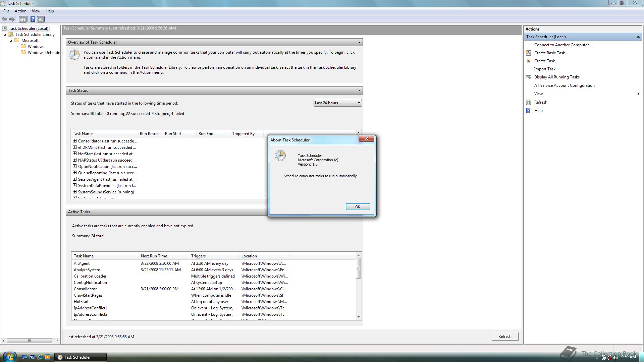Image resolution: width=644 pixels, height=362 pixels.
Task: Collapse the Microsoft tree node
Action: 11,41
